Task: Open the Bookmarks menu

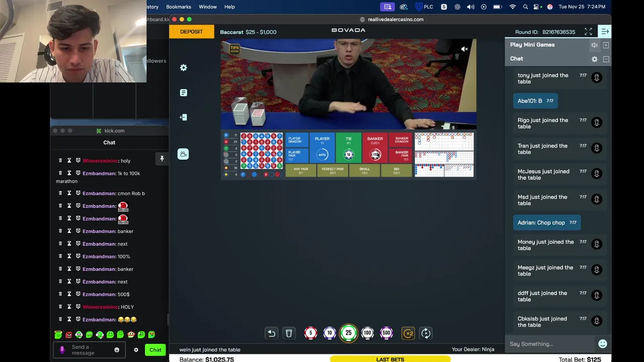Action: point(179,7)
